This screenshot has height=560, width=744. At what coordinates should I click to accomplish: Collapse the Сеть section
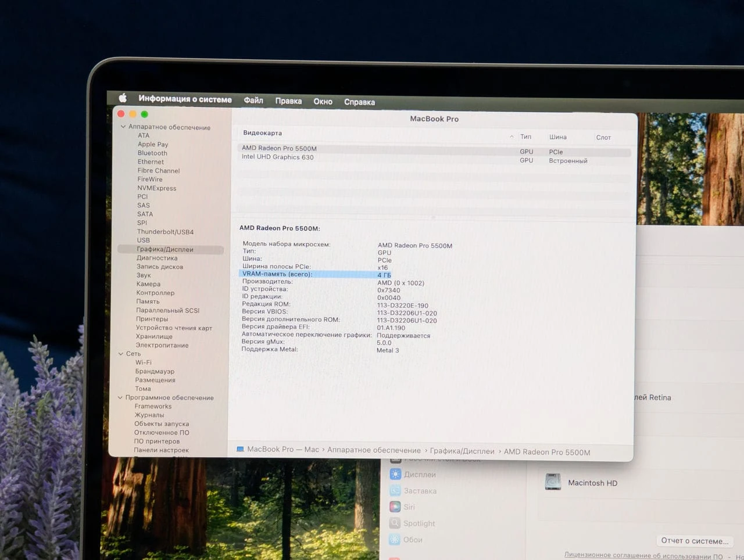tap(121, 353)
